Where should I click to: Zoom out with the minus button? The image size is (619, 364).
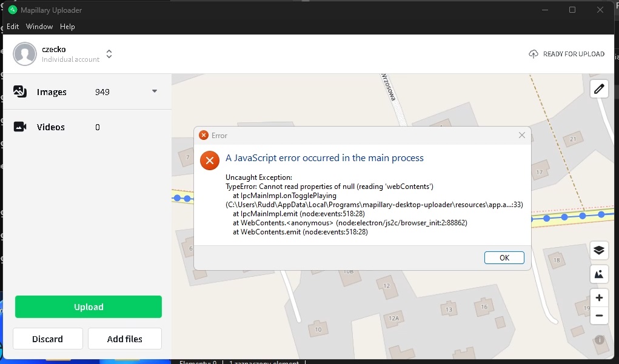point(599,316)
